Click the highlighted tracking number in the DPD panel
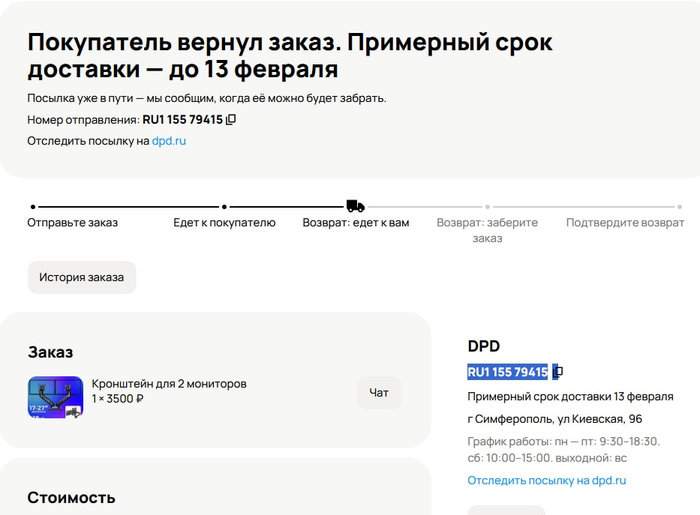700x515 pixels. (x=508, y=372)
